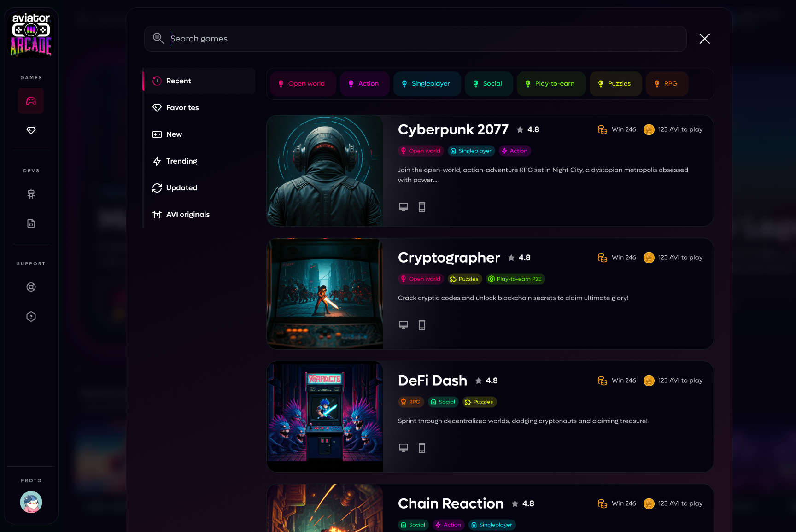
Task: Click the Social tag on DeFi Dash
Action: point(443,402)
